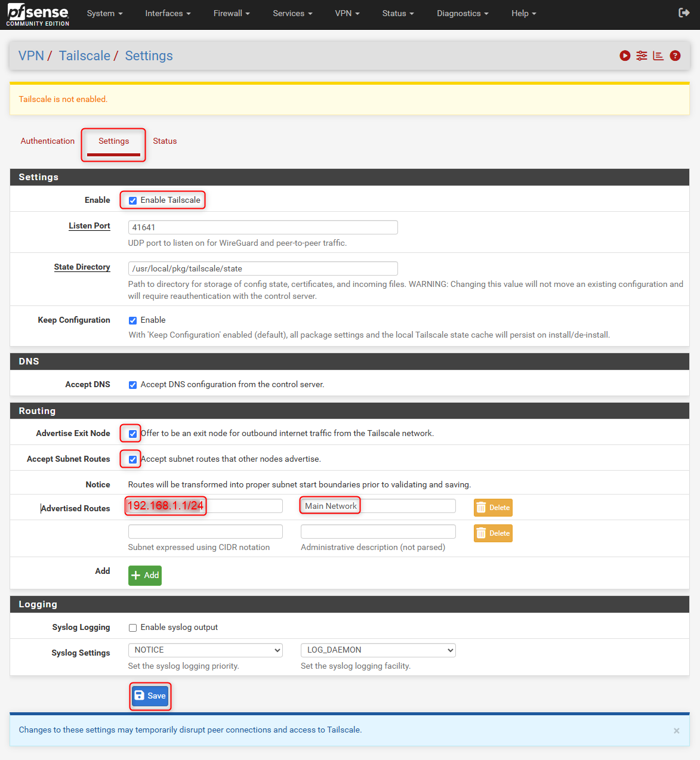Click the Main Network description field
Viewport: 700px width, 760px height.
click(x=378, y=506)
